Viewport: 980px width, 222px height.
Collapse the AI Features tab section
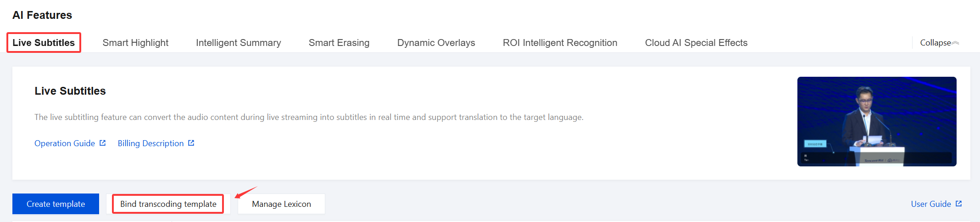(939, 43)
